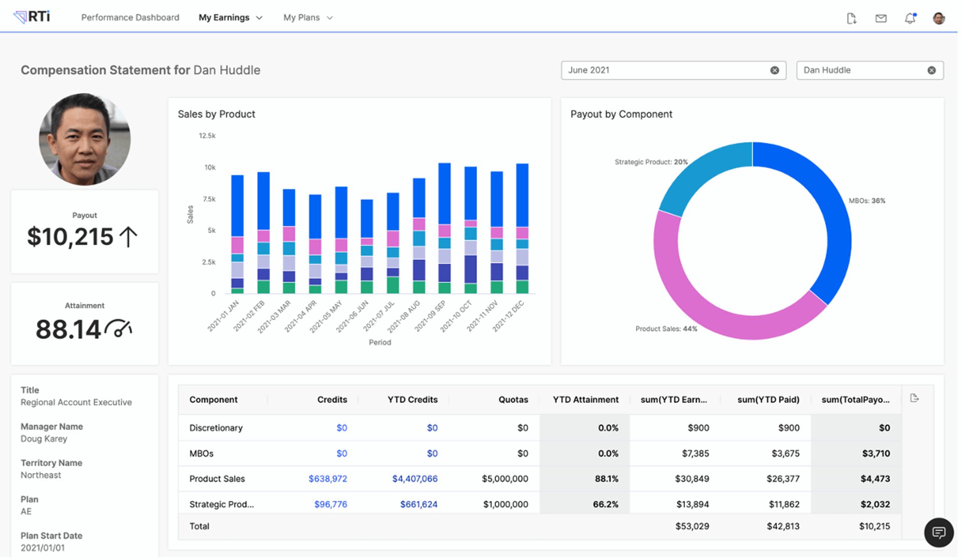Export the component table data
This screenshot has width=963, height=560.
click(915, 398)
